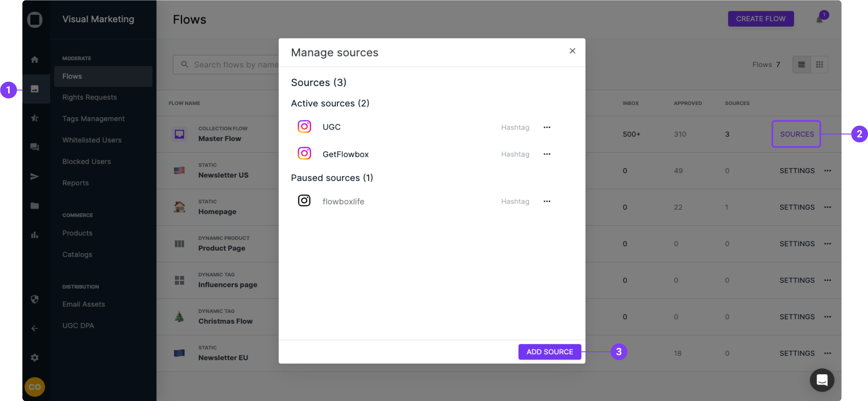Viewport: 868px width, 401px height.
Task: Click the chat bubbles sidebar icon
Action: pos(34,147)
